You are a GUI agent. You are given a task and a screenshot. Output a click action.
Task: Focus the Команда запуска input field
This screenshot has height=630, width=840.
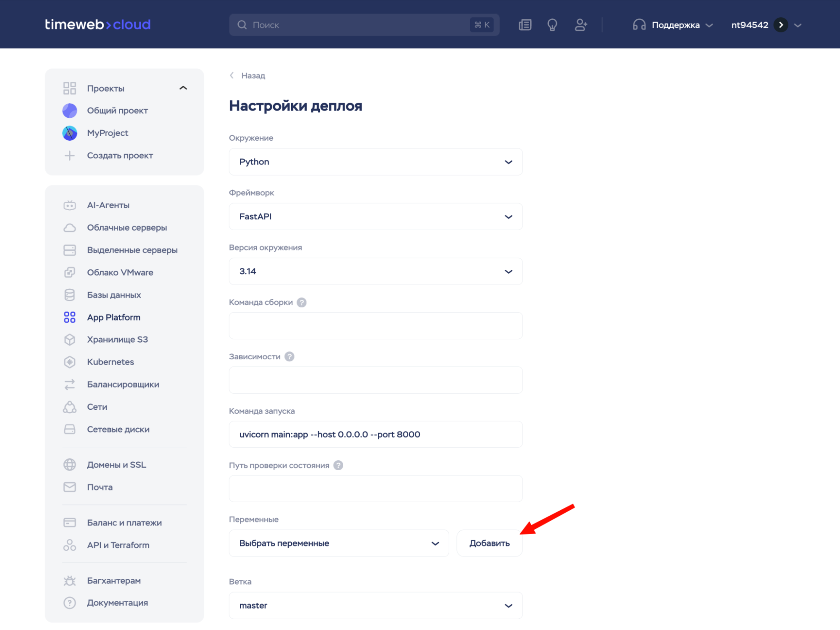click(x=375, y=434)
